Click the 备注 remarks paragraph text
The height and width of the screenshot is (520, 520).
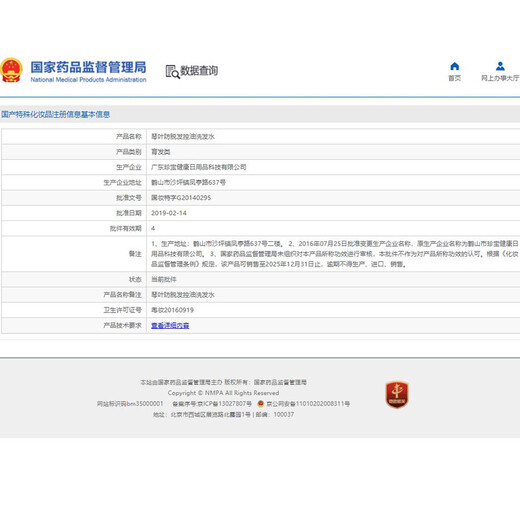[x=335, y=254]
